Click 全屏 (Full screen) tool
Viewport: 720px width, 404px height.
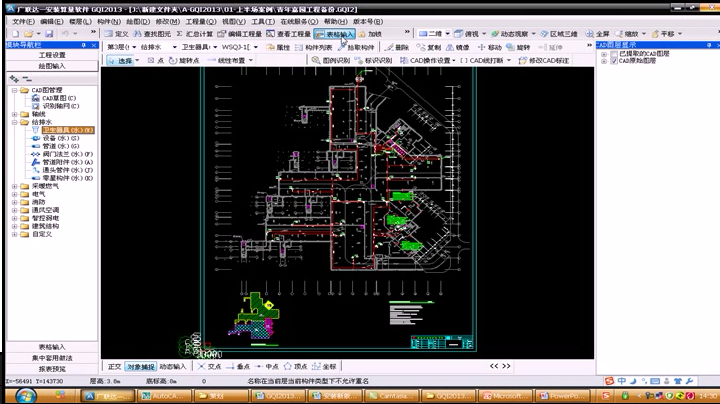pos(597,34)
